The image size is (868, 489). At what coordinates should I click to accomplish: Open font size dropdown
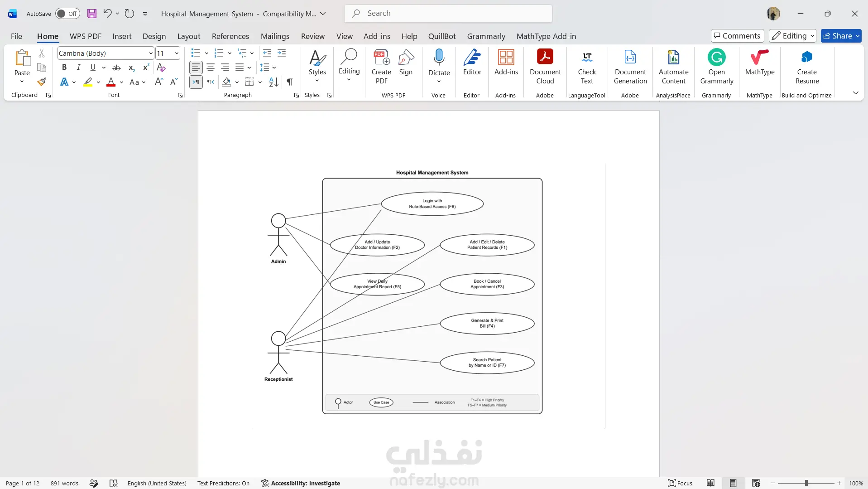click(x=177, y=53)
